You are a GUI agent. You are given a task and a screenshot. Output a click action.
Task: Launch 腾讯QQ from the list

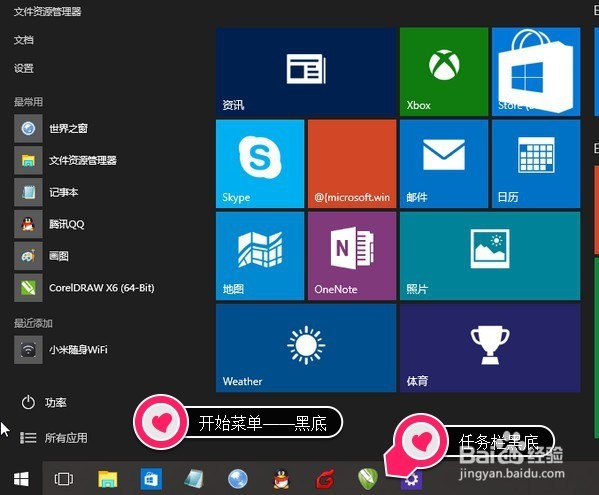pos(49,224)
